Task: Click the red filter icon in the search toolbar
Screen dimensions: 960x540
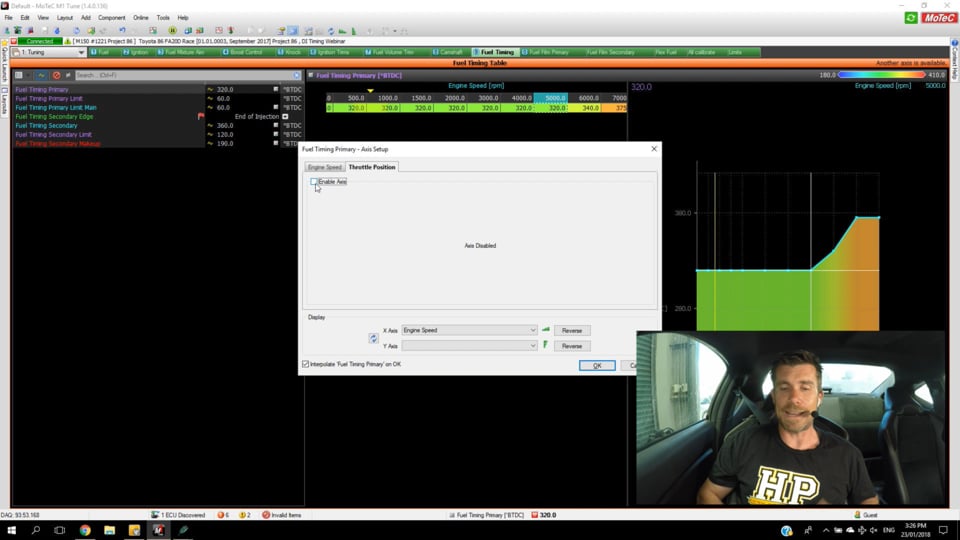Action: pyautogui.click(x=56, y=75)
